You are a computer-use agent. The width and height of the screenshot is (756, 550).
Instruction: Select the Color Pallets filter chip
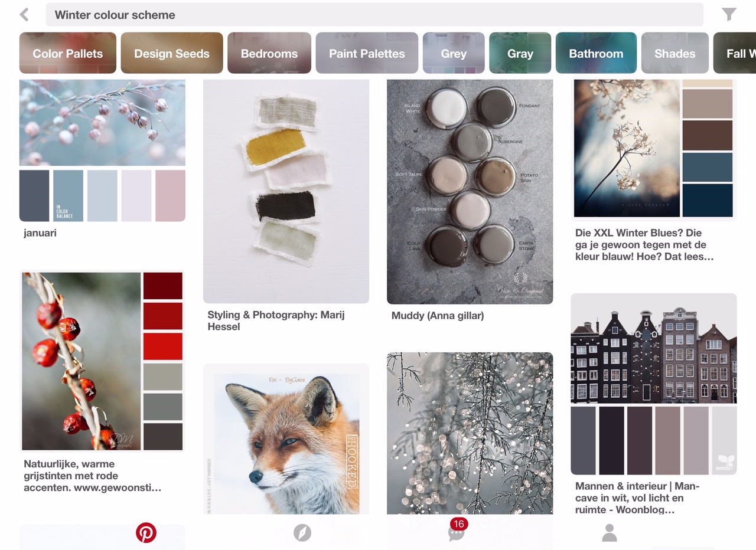[x=68, y=53]
